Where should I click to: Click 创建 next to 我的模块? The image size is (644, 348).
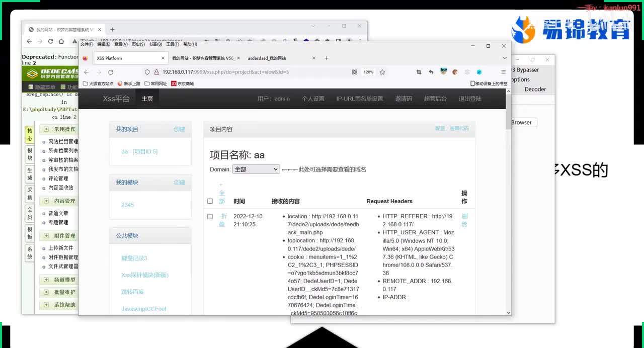[179, 183]
